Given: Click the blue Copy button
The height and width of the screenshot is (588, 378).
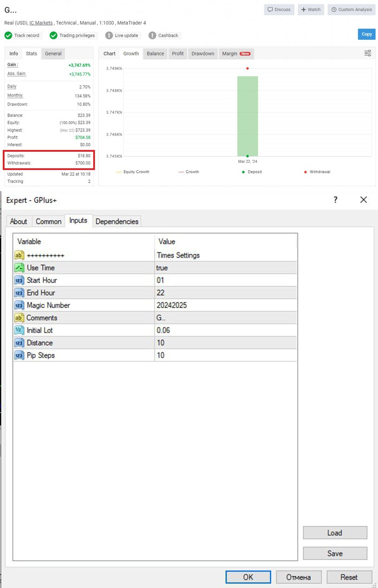Looking at the screenshot, I should (x=366, y=34).
